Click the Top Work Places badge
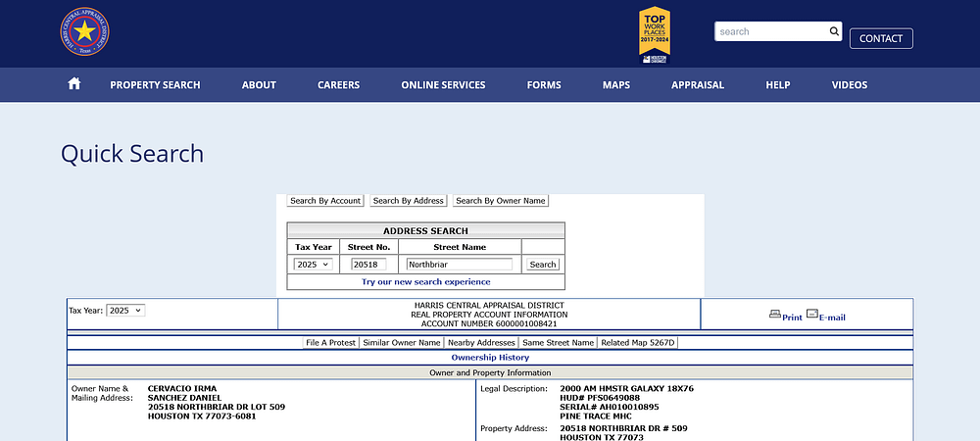 point(654,35)
